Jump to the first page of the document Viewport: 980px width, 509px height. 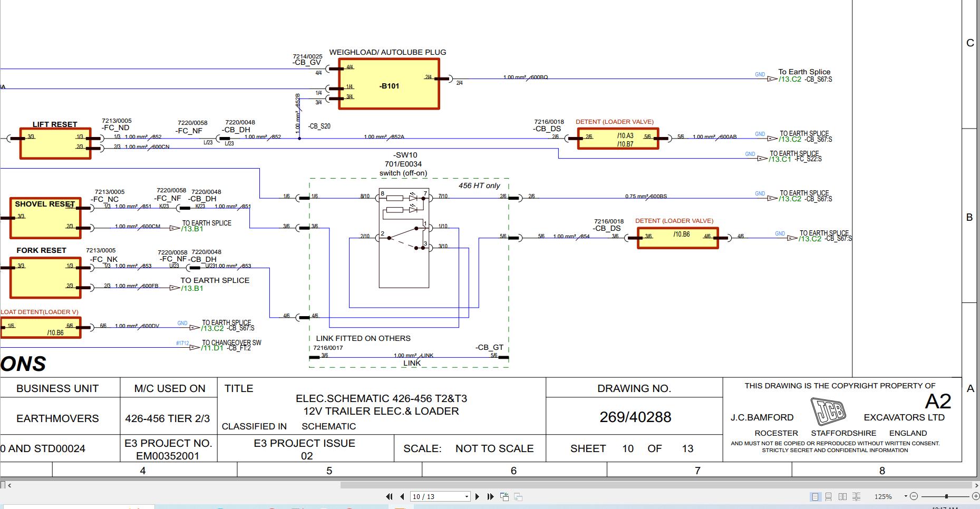[389, 496]
